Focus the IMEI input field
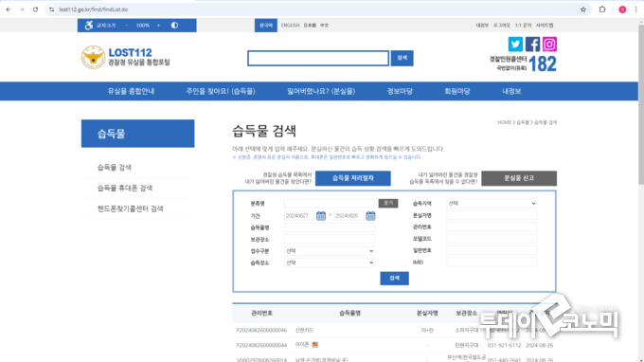 tap(492, 262)
